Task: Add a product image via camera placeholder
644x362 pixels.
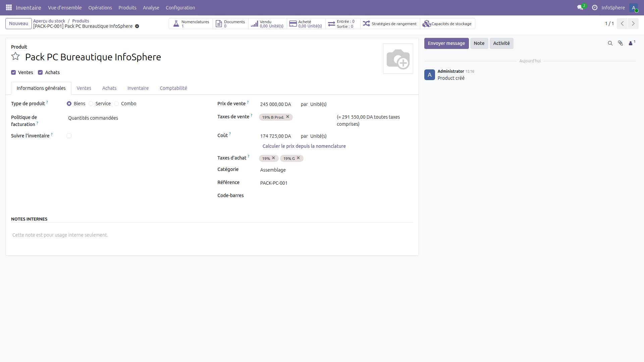Action: (x=398, y=59)
